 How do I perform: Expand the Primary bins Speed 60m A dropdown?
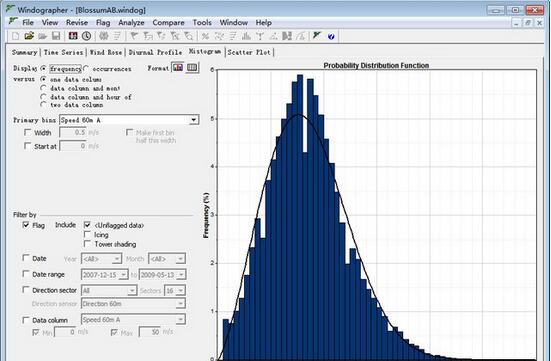point(194,120)
